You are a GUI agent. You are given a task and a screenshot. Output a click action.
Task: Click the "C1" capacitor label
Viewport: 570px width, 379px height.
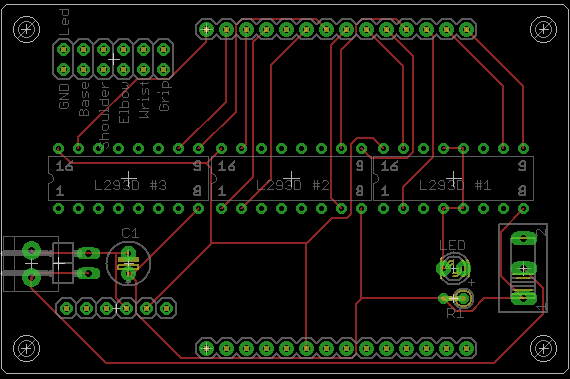coord(130,233)
